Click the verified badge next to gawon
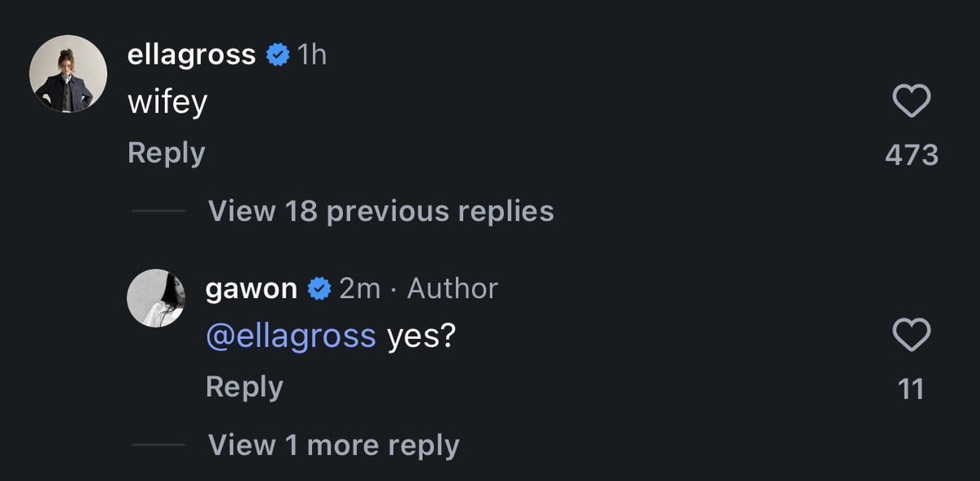Image resolution: width=980 pixels, height=481 pixels. pyautogui.click(x=318, y=288)
